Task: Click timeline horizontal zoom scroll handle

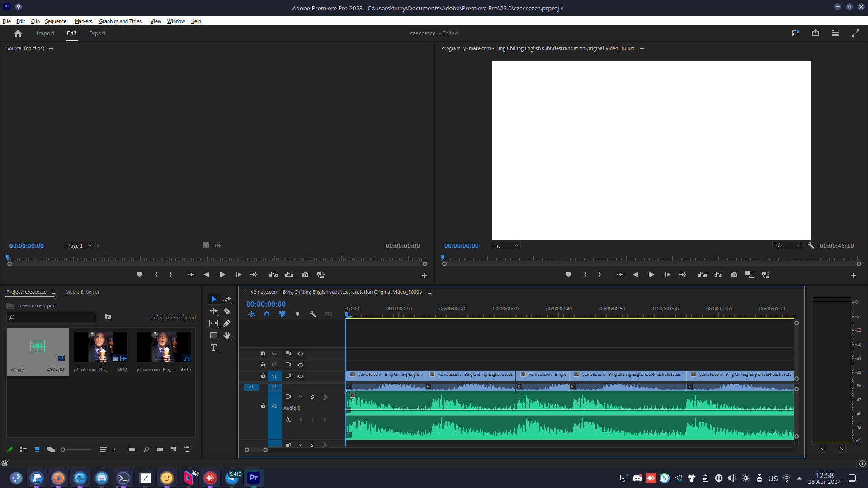Action: 265,450
